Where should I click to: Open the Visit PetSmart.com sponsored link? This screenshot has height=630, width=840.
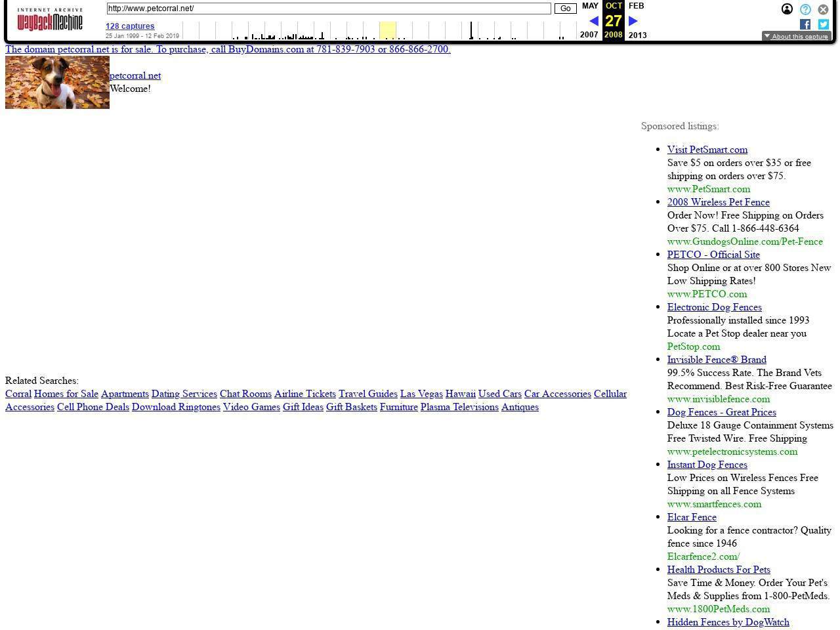pyautogui.click(x=707, y=150)
